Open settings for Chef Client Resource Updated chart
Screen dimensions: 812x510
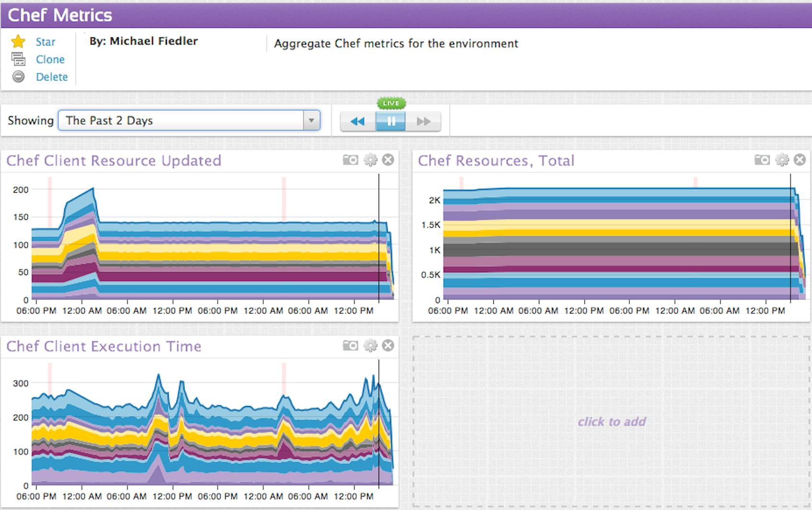[370, 160]
